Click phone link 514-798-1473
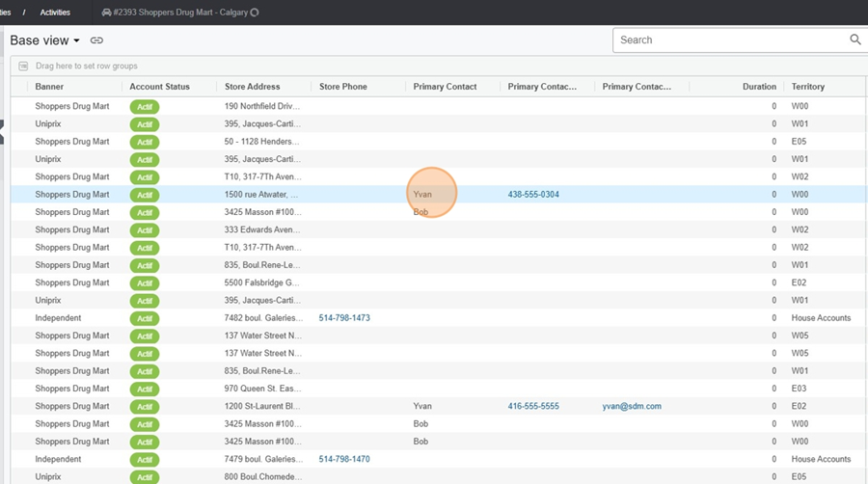This screenshot has width=868, height=484. (x=344, y=317)
